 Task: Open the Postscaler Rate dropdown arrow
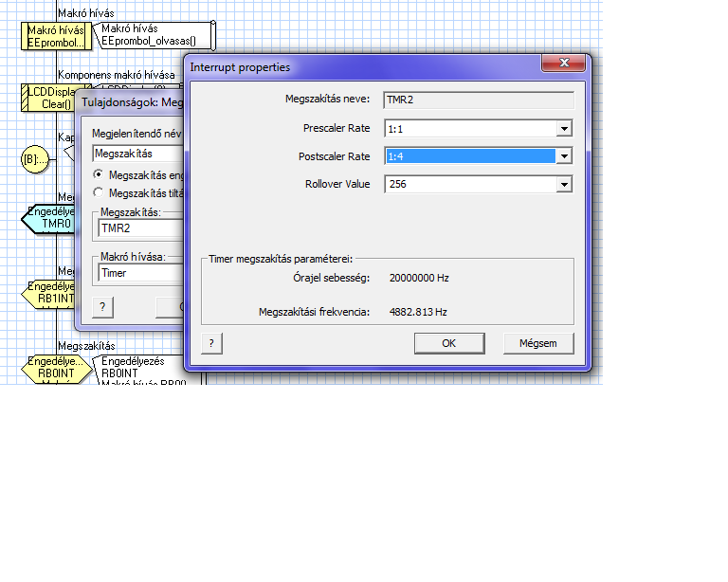pos(564,156)
